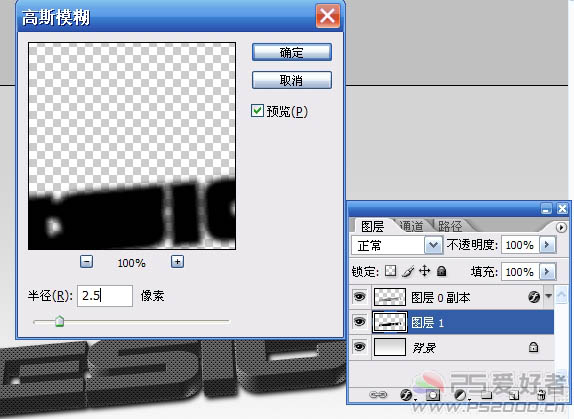The width and height of the screenshot is (574, 419).
Task: Click the 取消 button
Action: (292, 80)
